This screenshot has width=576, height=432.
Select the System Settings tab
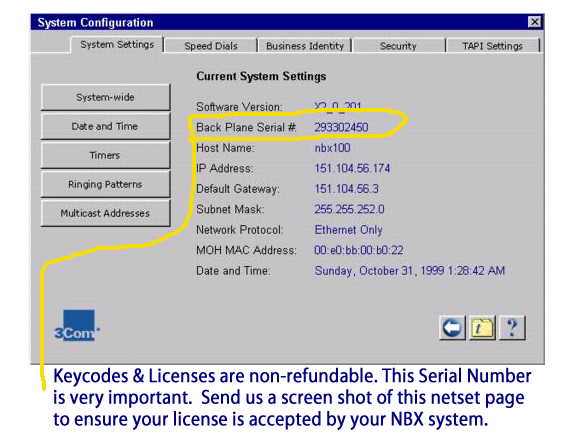[x=117, y=44]
